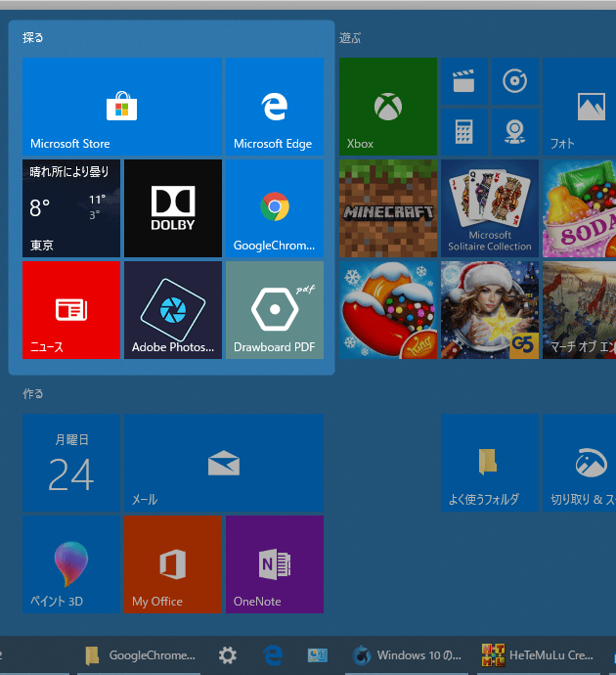Open the King Candy Crush tile
The height and width of the screenshot is (675, 616).
(x=388, y=310)
